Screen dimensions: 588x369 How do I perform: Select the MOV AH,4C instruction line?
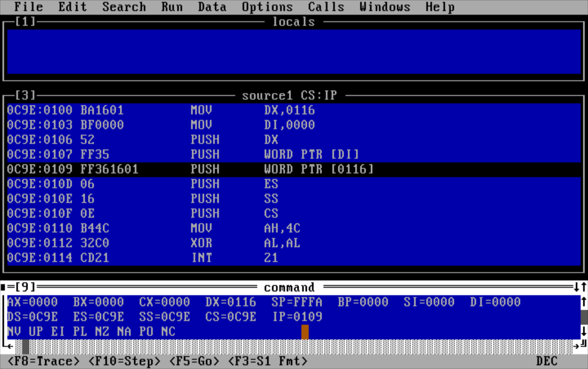294,228
